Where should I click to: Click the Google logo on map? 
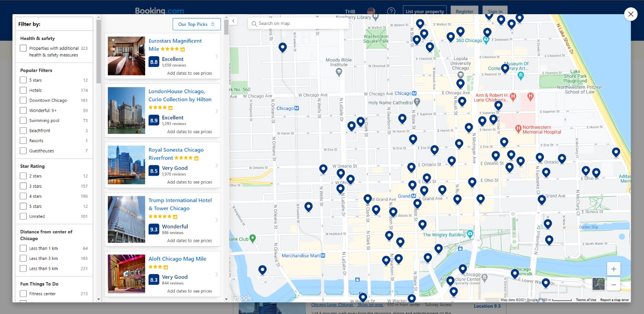[242, 298]
